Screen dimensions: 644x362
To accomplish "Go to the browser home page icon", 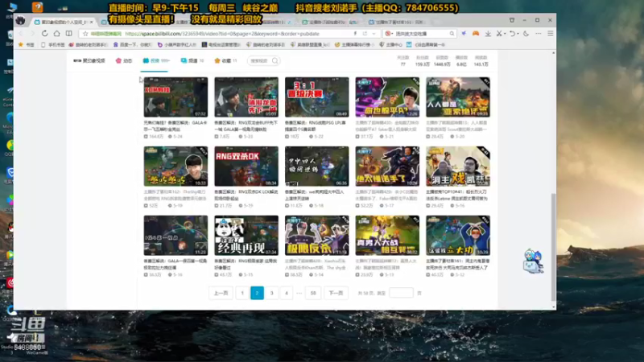I will (x=56, y=34).
